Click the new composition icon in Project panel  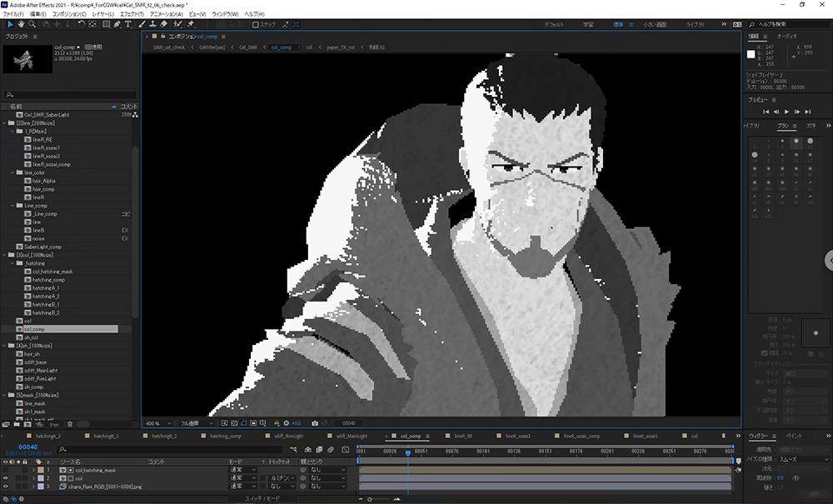(x=27, y=424)
